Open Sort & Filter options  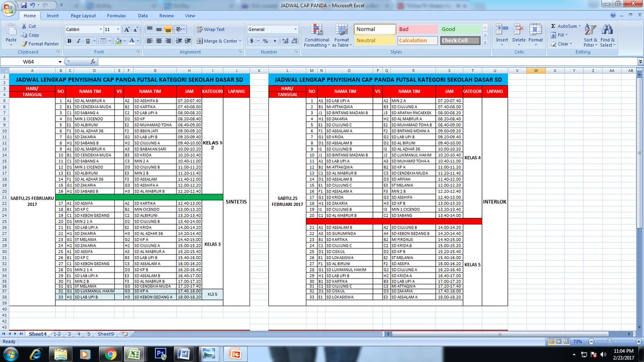(x=590, y=35)
